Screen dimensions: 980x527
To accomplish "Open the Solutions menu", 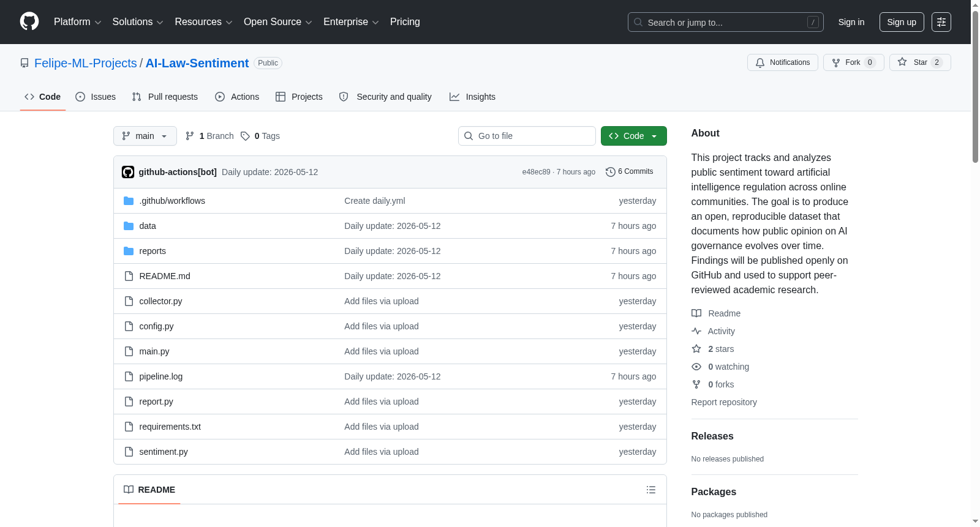I will pos(138,22).
